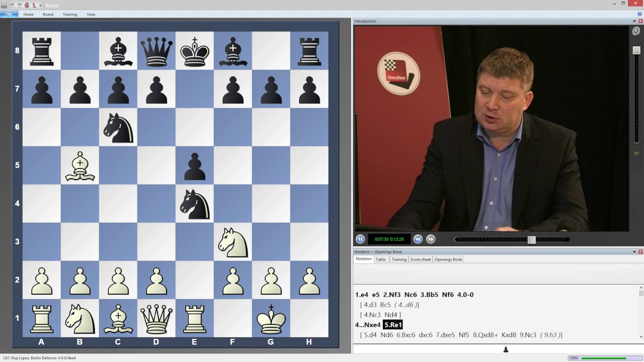Click the undo arrow in the title bar

12,5
